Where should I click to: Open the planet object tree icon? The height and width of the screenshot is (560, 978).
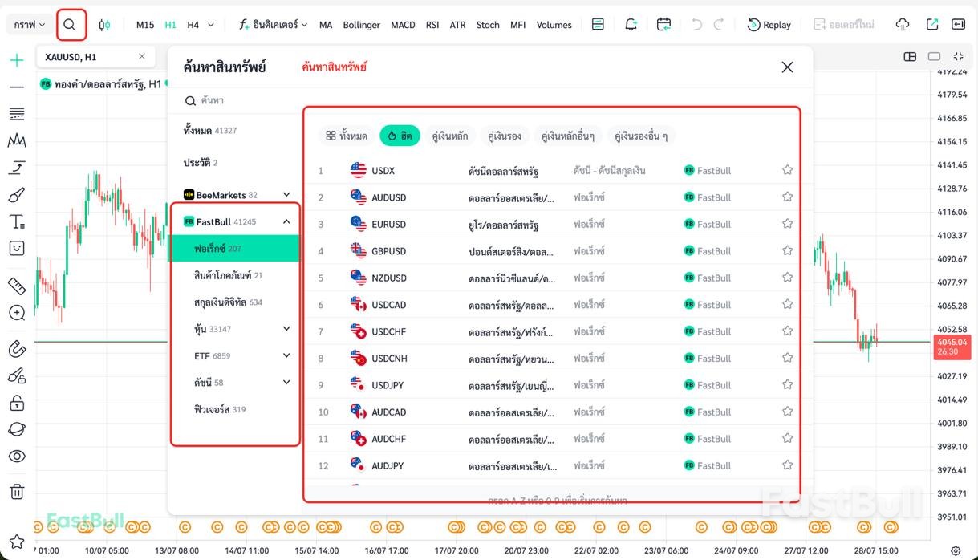point(17,429)
